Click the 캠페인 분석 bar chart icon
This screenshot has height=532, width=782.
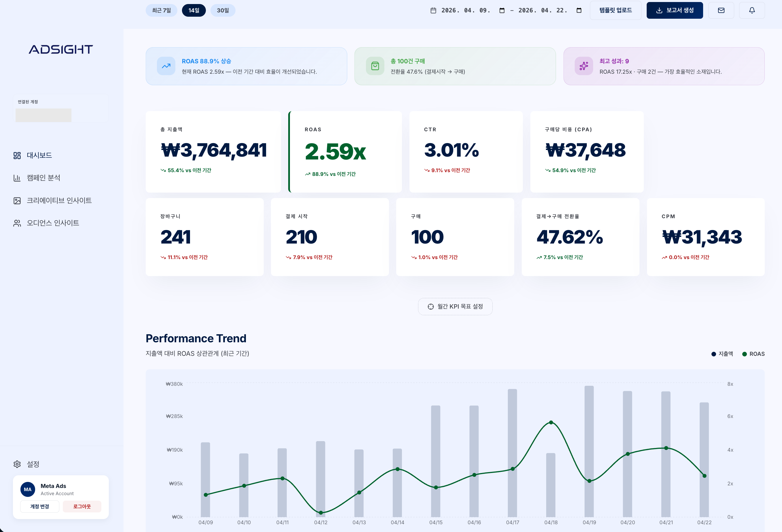pos(17,178)
